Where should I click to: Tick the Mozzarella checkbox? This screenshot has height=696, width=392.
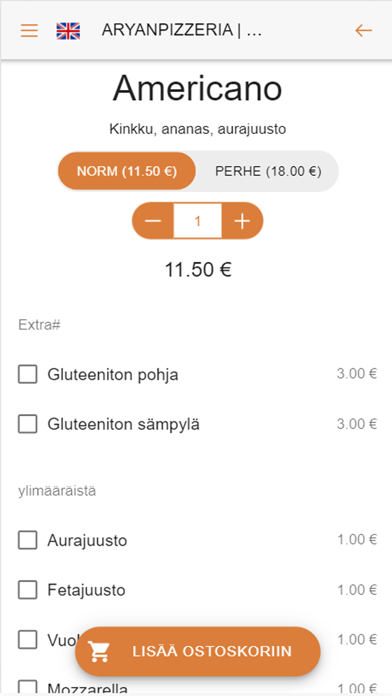coord(28,688)
